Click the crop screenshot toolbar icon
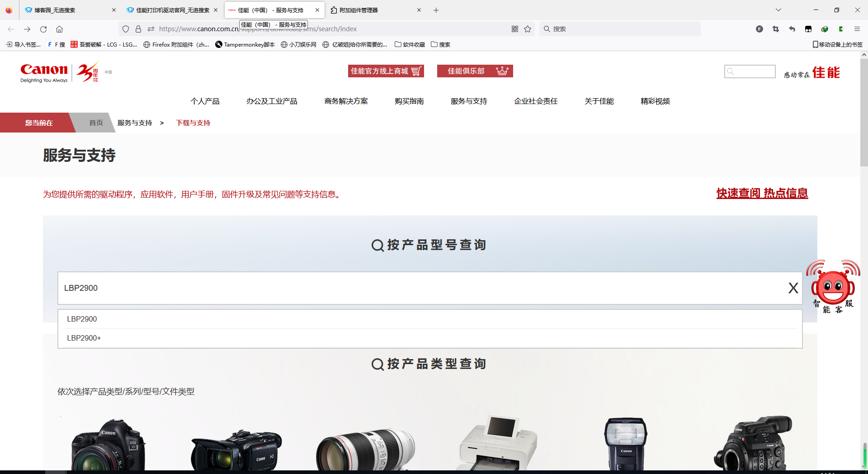The height and width of the screenshot is (474, 868). pyautogui.click(x=776, y=29)
